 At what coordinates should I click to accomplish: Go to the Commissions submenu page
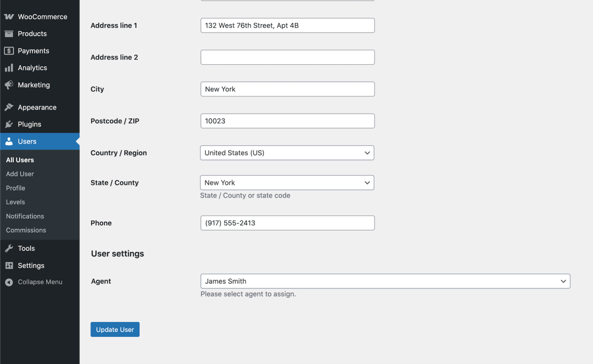[26, 230]
